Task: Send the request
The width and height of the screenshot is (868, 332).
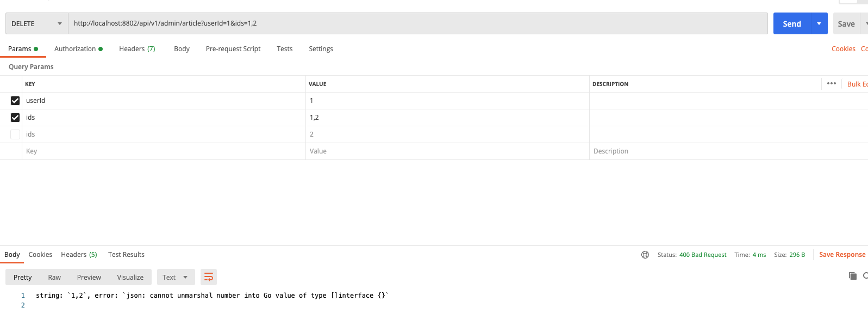Action: click(792, 23)
